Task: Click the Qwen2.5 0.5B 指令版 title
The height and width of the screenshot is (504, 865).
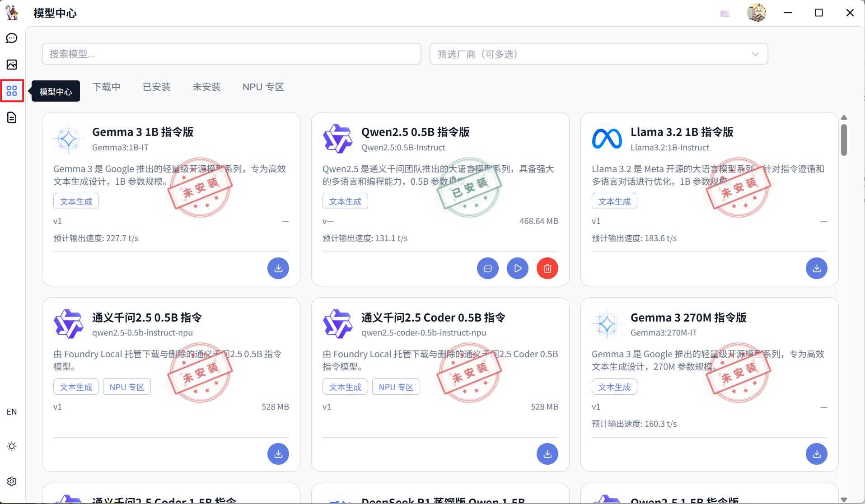Action: pyautogui.click(x=416, y=132)
